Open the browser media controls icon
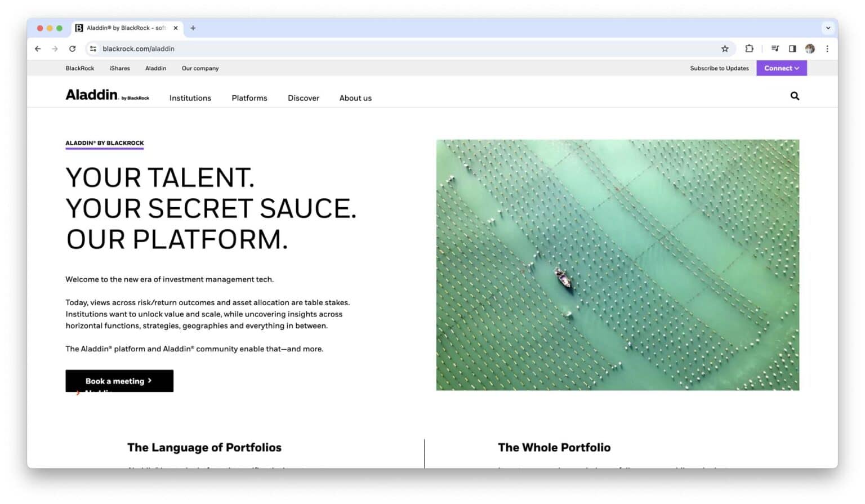 775,48
